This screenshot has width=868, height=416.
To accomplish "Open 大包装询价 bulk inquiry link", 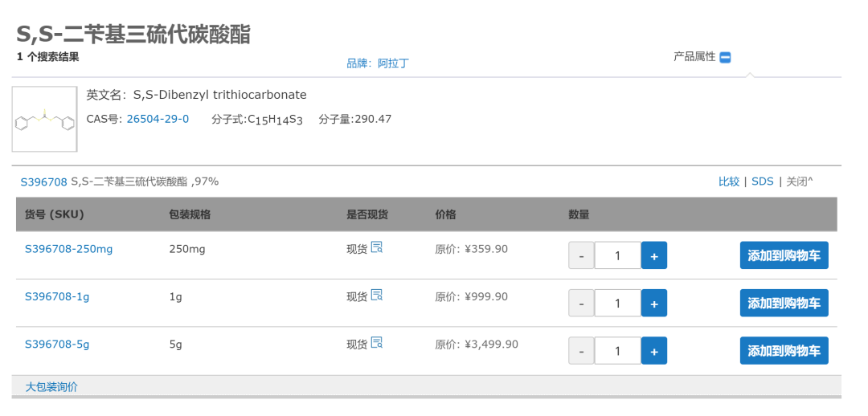I will tap(51, 387).
